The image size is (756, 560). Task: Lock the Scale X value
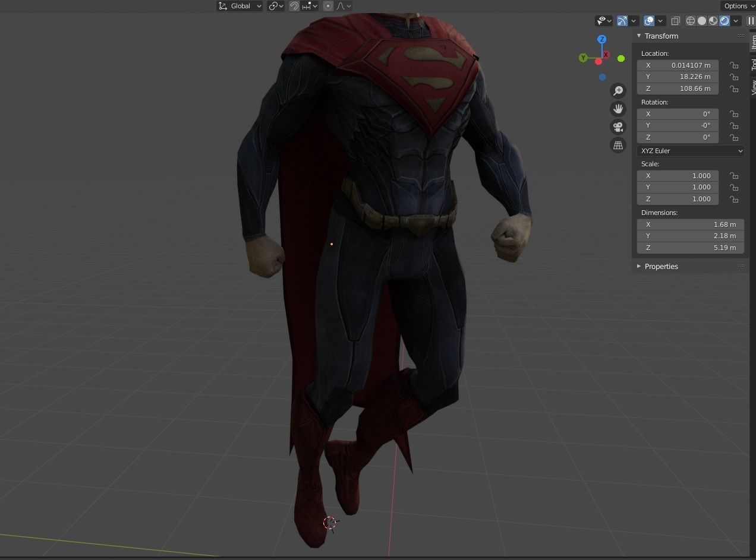734,176
